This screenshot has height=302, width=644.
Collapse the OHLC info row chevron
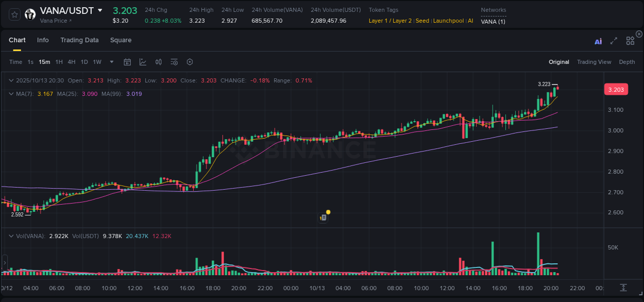[x=11, y=80]
